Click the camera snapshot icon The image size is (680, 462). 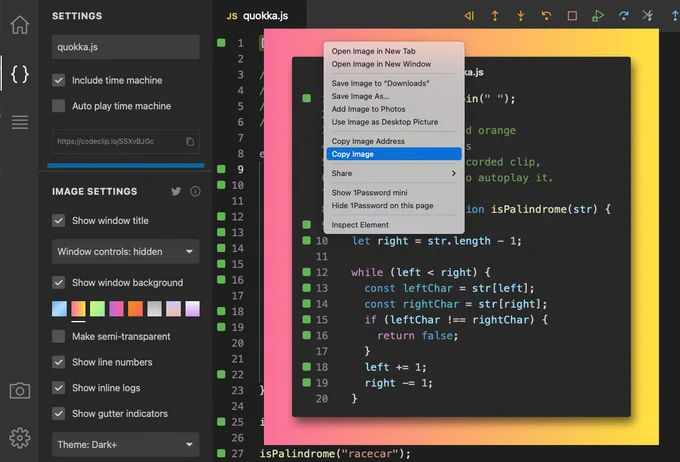click(x=20, y=391)
